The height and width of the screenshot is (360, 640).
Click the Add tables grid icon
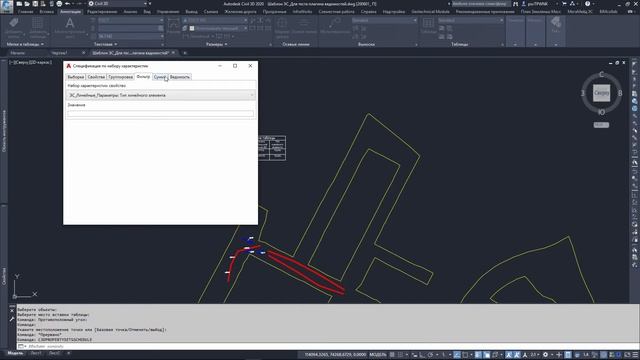click(37, 23)
